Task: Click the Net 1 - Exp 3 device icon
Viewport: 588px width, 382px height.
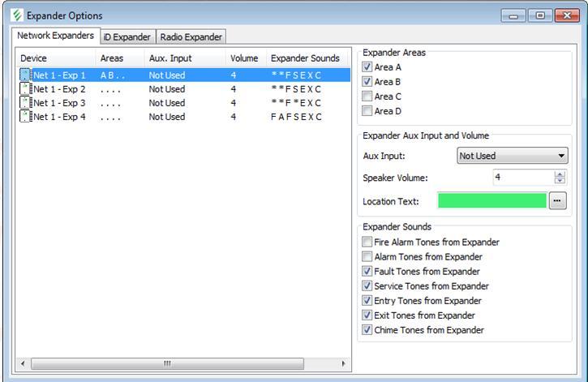Action: tap(24, 103)
